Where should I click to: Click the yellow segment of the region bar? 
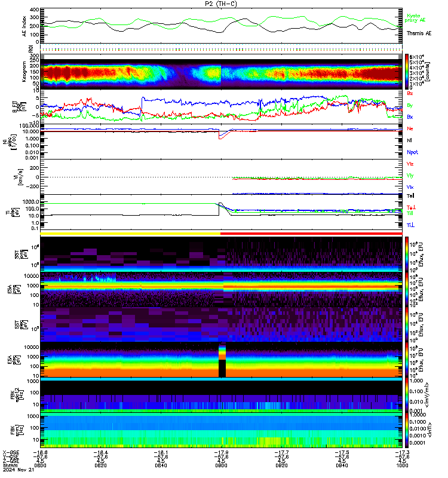click(130, 234)
